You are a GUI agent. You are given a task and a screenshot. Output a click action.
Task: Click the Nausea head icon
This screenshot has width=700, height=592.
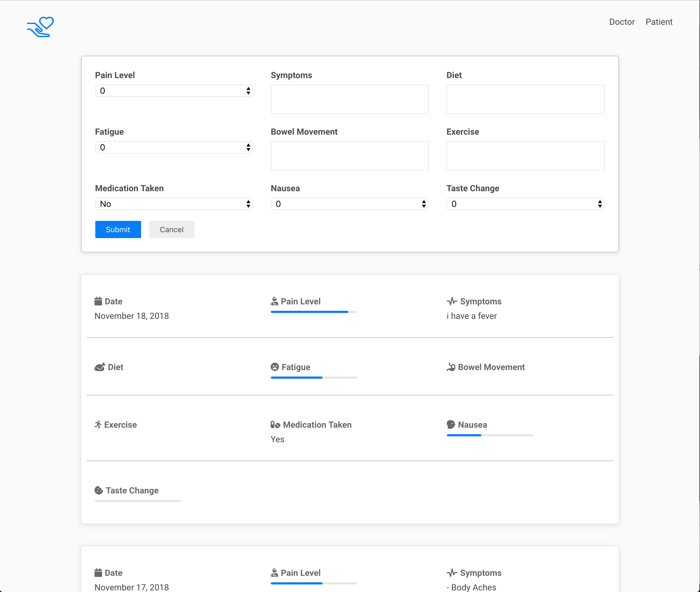pos(451,424)
